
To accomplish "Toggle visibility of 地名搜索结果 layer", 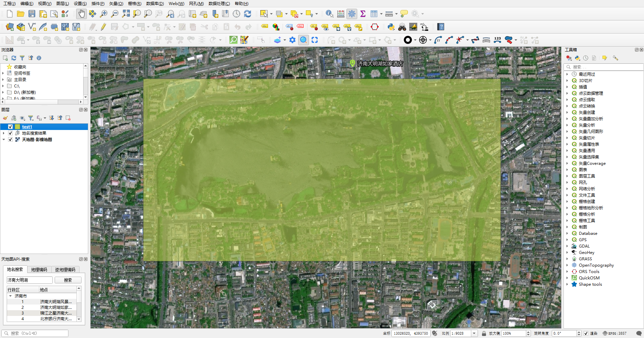I will point(10,133).
